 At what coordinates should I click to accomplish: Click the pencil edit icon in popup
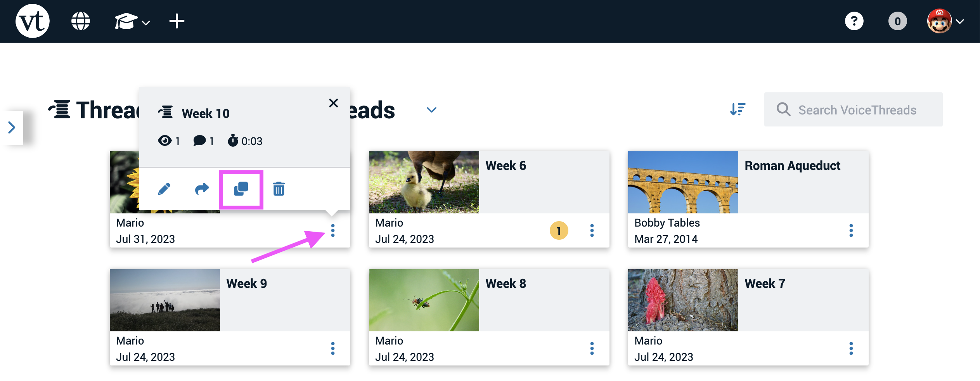(164, 189)
